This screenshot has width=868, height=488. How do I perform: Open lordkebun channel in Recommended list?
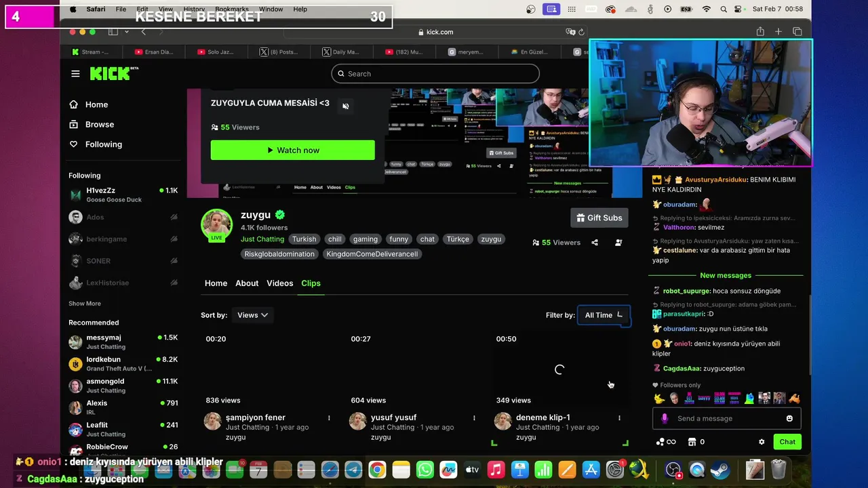(123, 364)
